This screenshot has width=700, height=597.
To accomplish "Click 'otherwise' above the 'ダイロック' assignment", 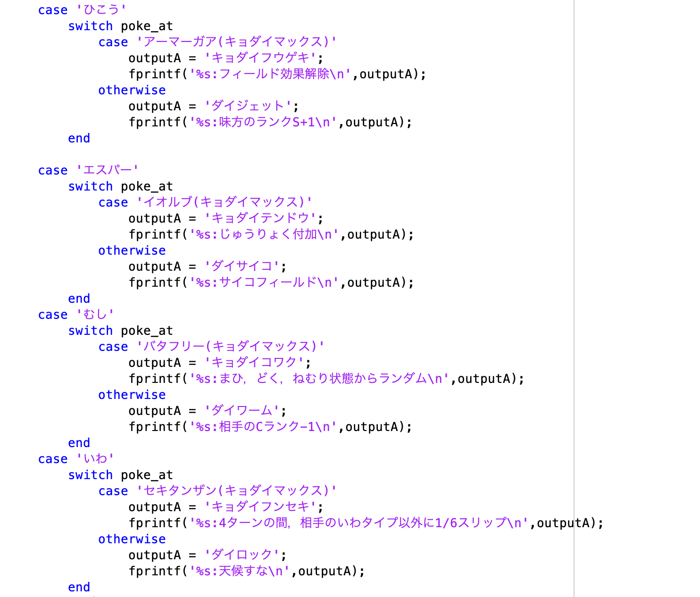I will coord(132,539).
